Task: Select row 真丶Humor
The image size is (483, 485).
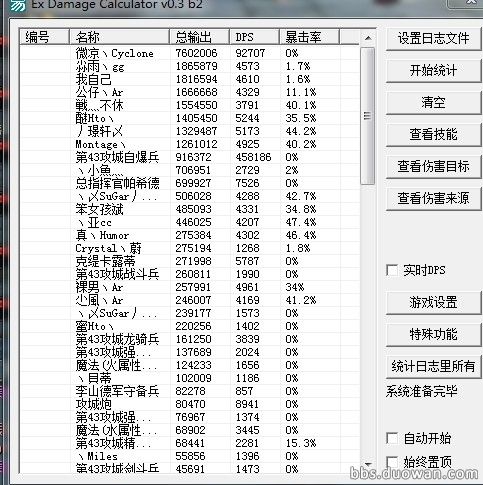Action: [190, 235]
